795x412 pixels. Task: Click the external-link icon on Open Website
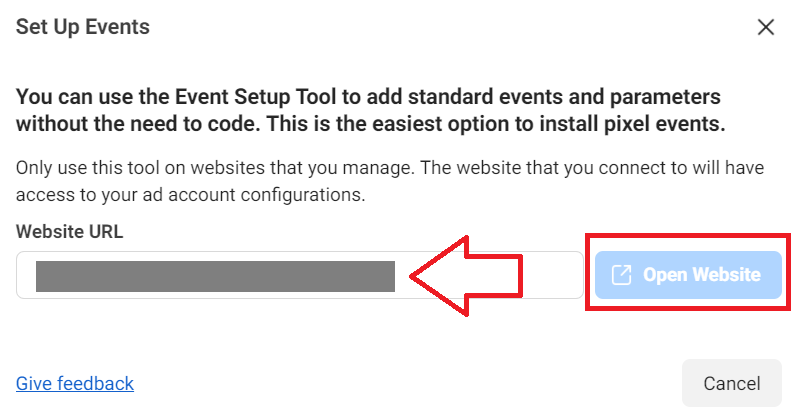(621, 275)
